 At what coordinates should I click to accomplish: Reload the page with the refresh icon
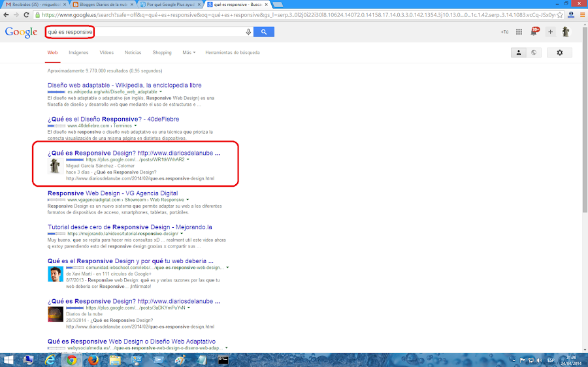pyautogui.click(x=26, y=15)
